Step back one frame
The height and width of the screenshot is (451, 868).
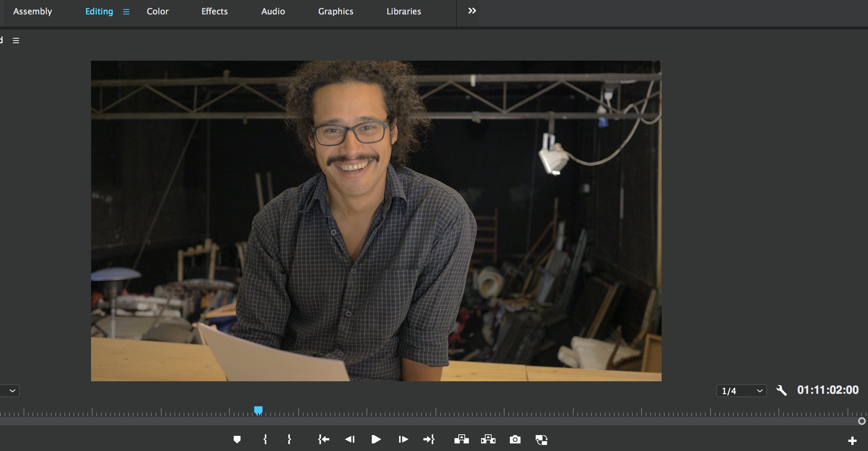350,440
